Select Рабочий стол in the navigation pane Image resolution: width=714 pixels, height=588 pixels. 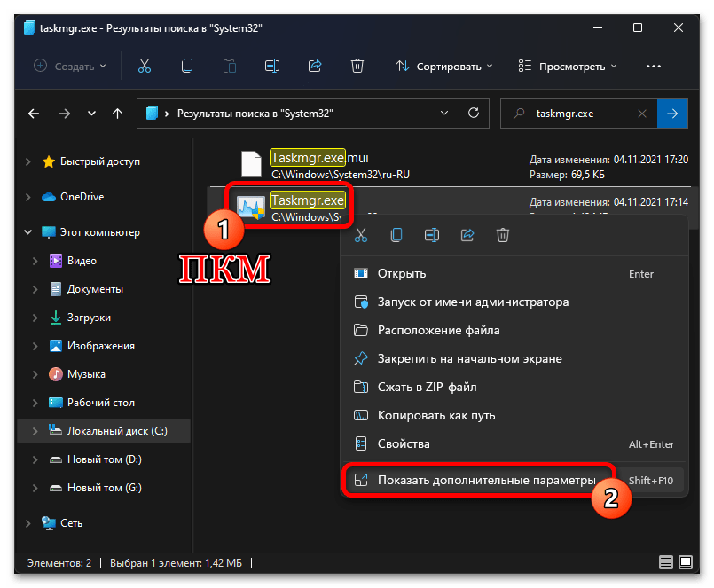100,403
